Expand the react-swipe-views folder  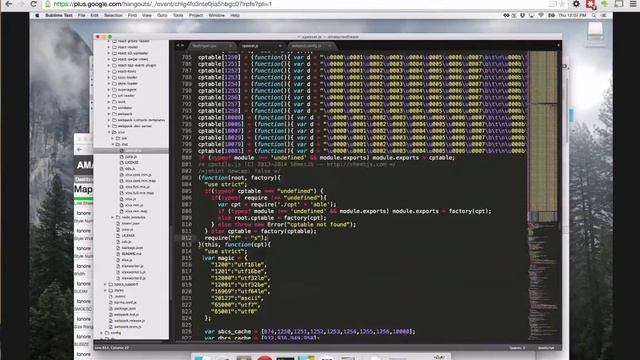109,59
